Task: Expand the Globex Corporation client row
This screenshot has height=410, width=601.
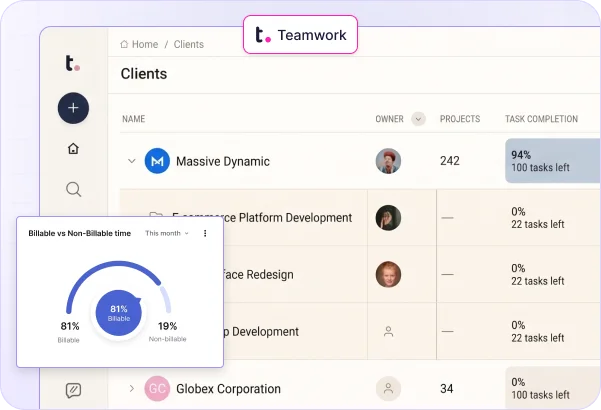Action: click(131, 389)
